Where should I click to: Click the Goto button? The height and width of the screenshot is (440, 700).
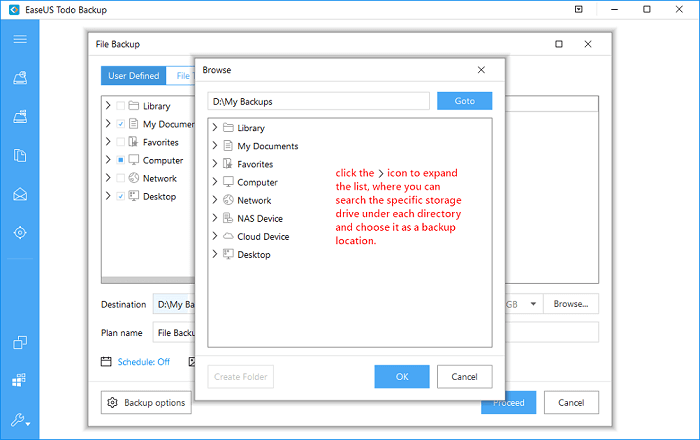[464, 101]
